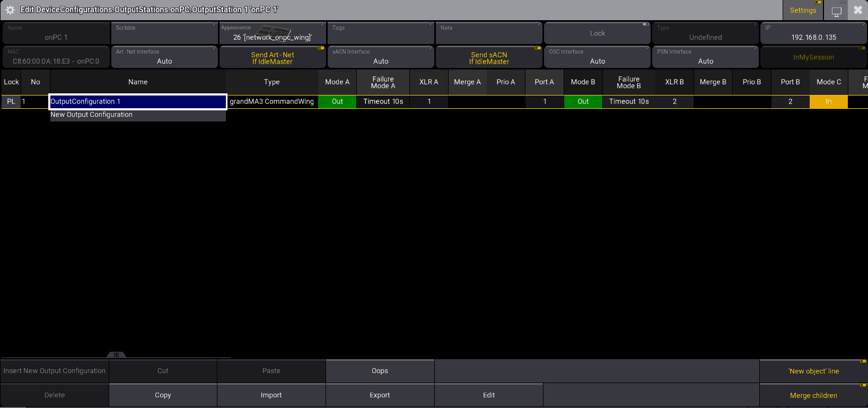Click the splitter handle above bottom toolbar
The width and height of the screenshot is (868, 408).
pyautogui.click(x=116, y=355)
